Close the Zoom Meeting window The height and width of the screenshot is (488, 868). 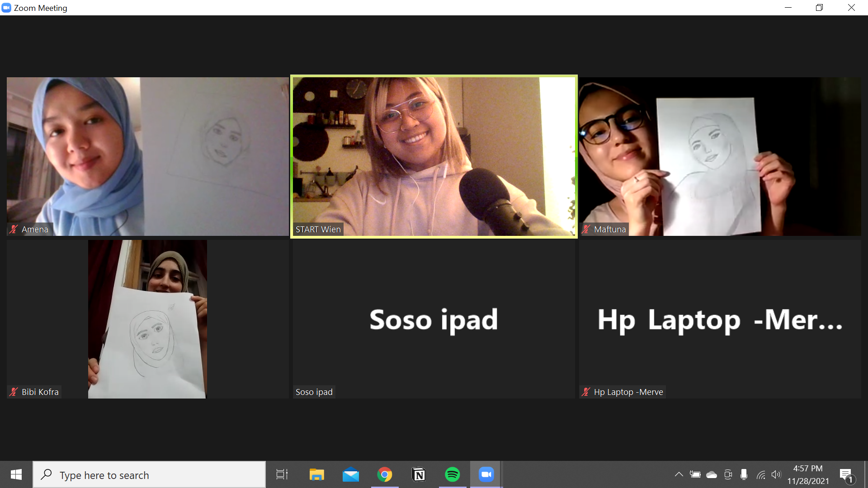click(851, 8)
